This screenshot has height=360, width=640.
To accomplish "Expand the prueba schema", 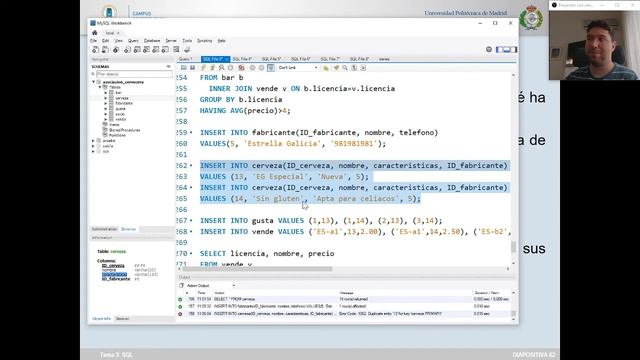I will 93,140.
